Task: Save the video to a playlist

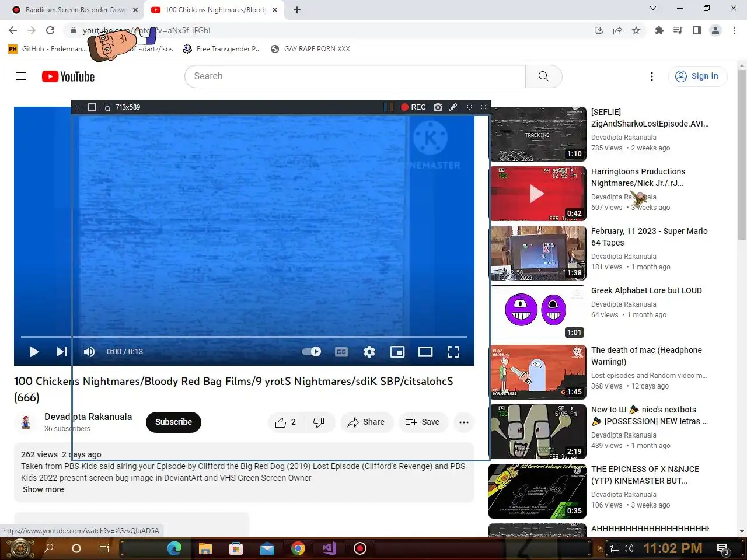Action: 423,422
